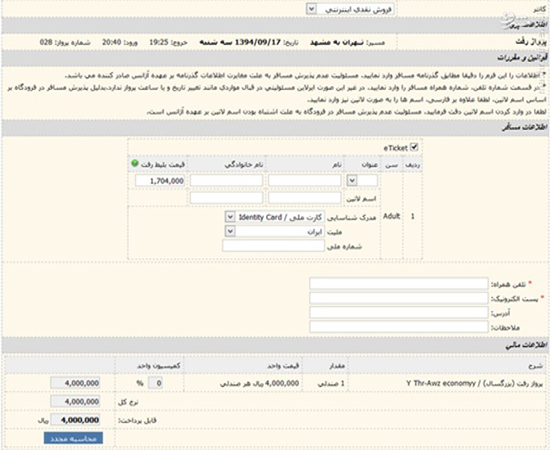550x450 pixels.
Task: Click the route text تهران به مشهد
Action: click(x=337, y=43)
